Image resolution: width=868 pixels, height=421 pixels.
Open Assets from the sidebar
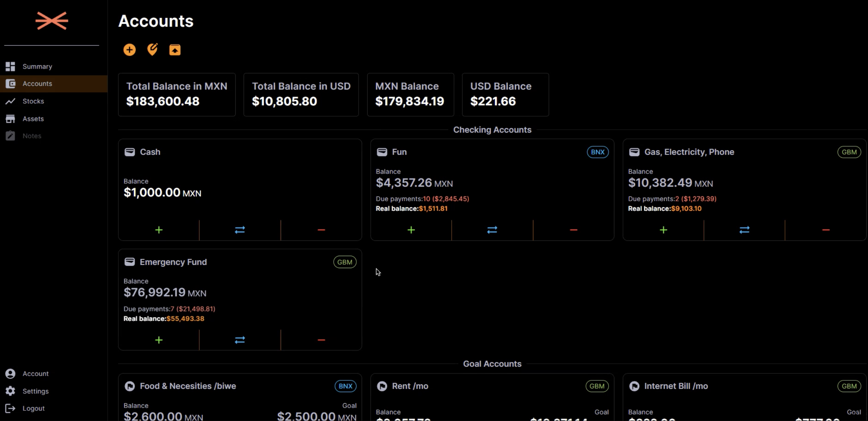pyautogui.click(x=33, y=119)
